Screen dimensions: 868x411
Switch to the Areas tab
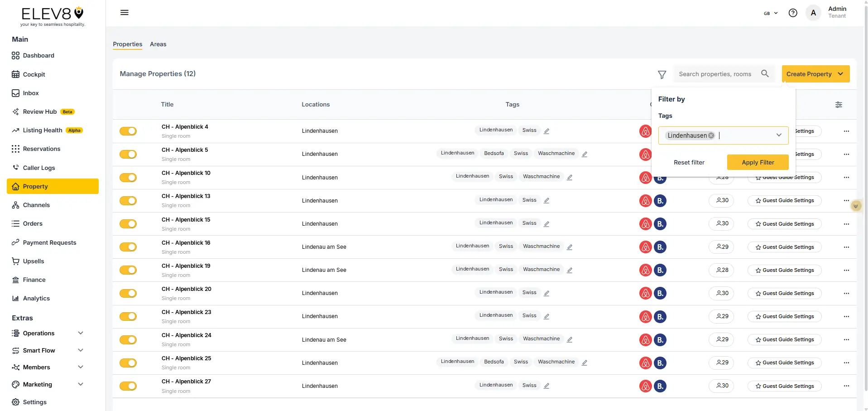click(x=158, y=44)
